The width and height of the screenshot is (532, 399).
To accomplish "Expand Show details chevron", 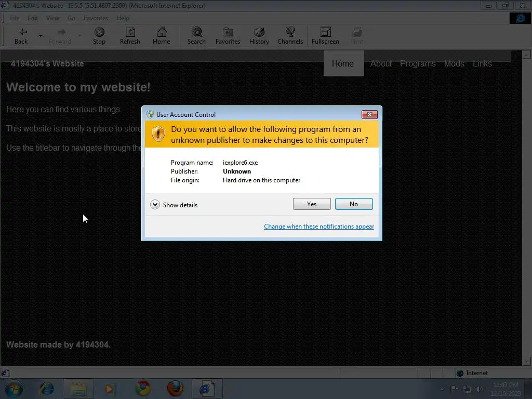I will click(155, 205).
